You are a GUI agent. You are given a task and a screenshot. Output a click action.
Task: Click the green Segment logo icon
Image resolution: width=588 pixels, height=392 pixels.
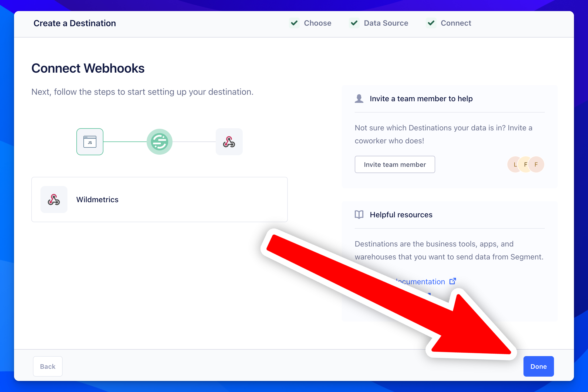click(160, 142)
